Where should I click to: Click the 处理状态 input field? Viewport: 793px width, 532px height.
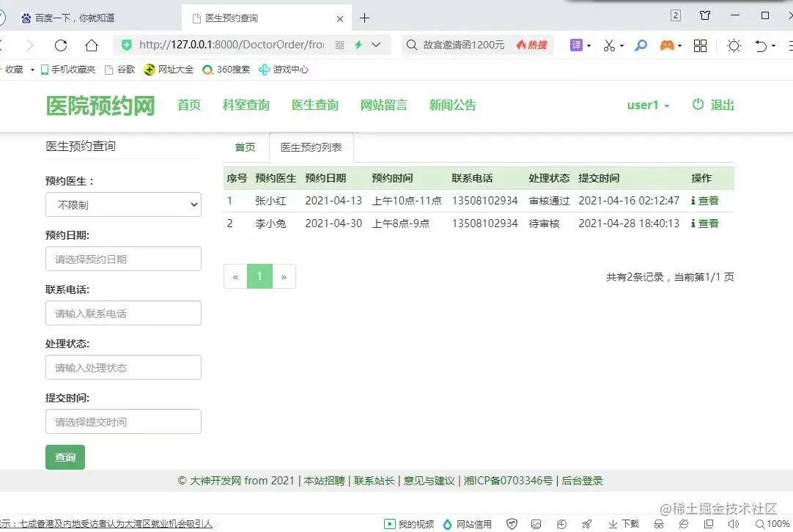pyautogui.click(x=123, y=367)
